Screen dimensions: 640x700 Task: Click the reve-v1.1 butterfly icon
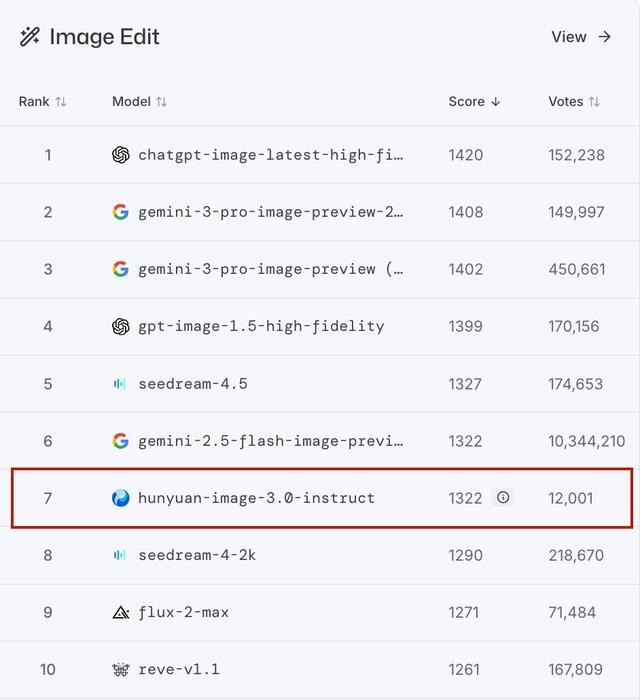click(x=121, y=669)
